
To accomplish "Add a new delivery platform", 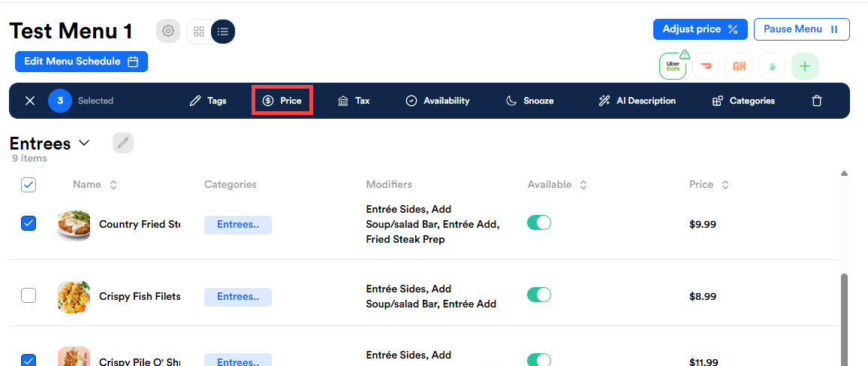I will pos(805,66).
